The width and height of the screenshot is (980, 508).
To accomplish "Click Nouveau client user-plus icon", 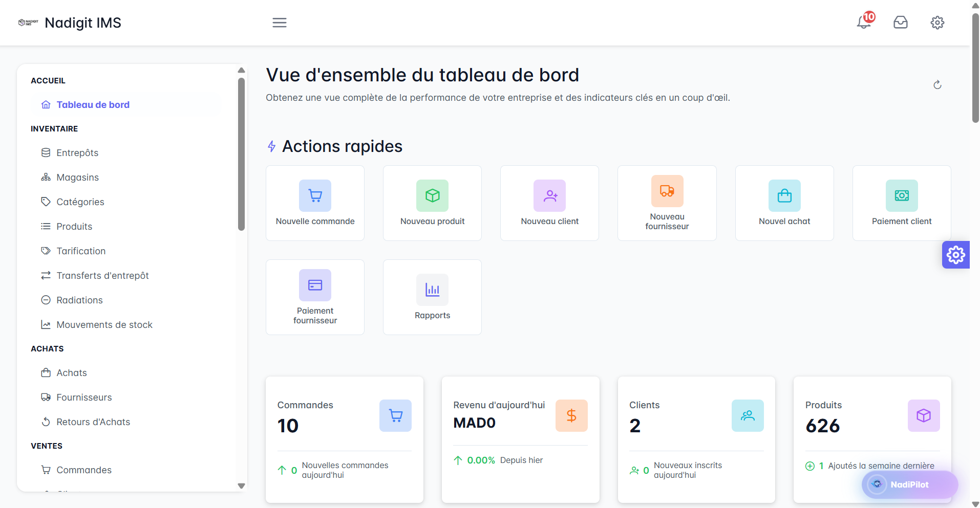I will tap(550, 195).
